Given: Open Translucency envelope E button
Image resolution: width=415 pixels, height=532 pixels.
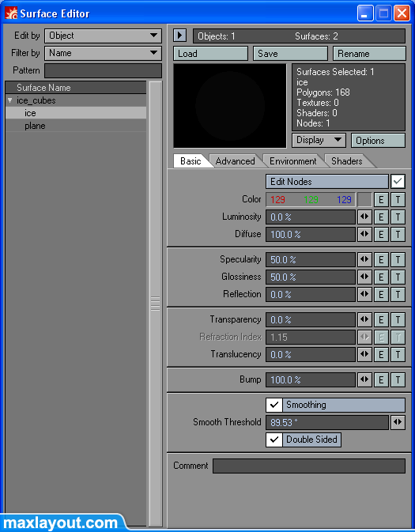Looking at the screenshot, I should coord(381,355).
